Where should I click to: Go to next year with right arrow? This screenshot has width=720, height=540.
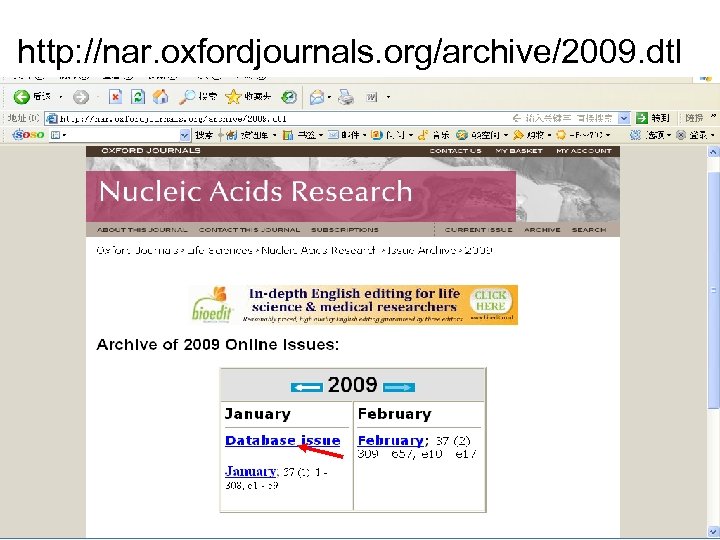(399, 387)
